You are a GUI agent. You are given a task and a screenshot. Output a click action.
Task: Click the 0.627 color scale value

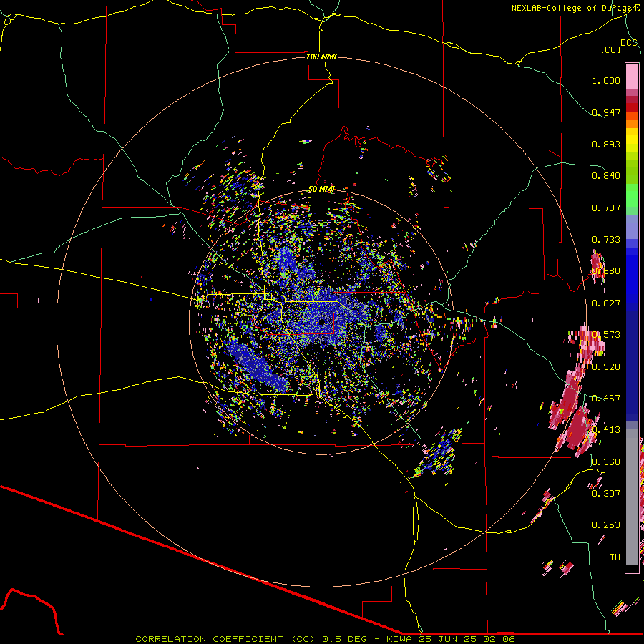(606, 303)
